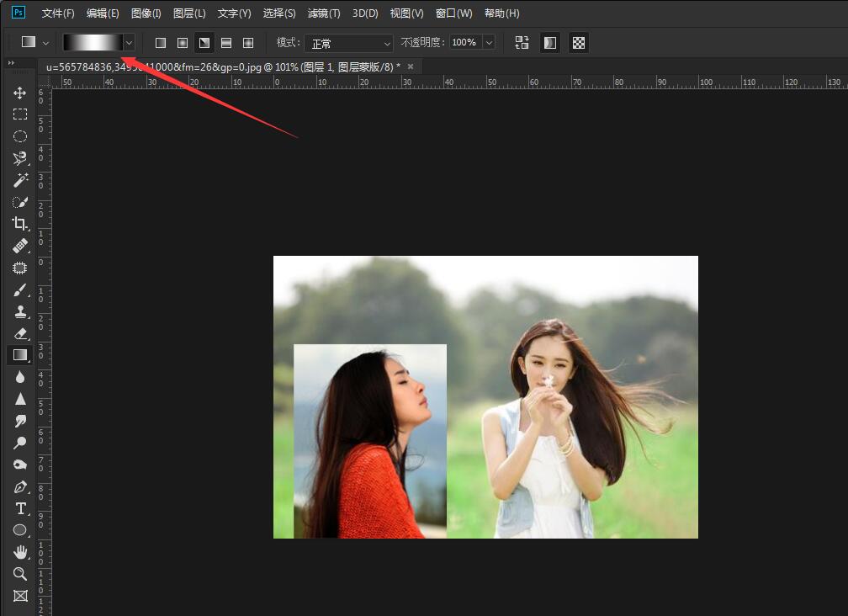Image resolution: width=848 pixels, height=616 pixels.
Task: Open the 滤镜(T) menu
Action: [324, 13]
